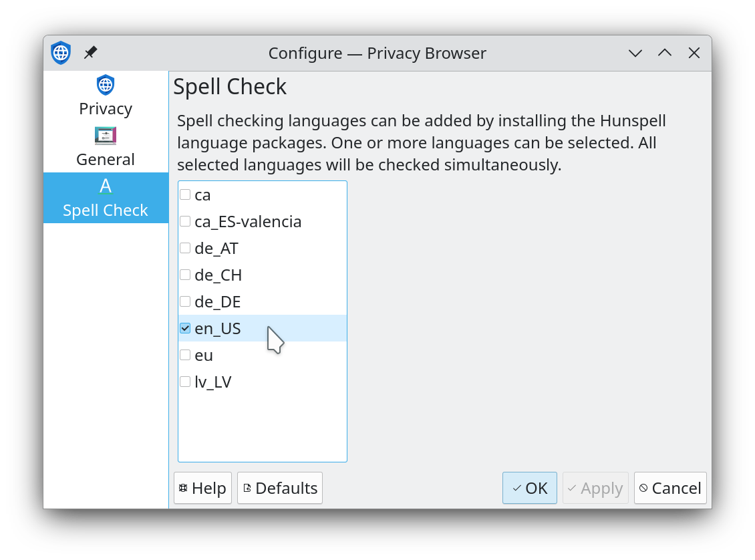The image size is (755, 560).
Task: Check the ca_ES-valencia language
Action: [x=185, y=221]
